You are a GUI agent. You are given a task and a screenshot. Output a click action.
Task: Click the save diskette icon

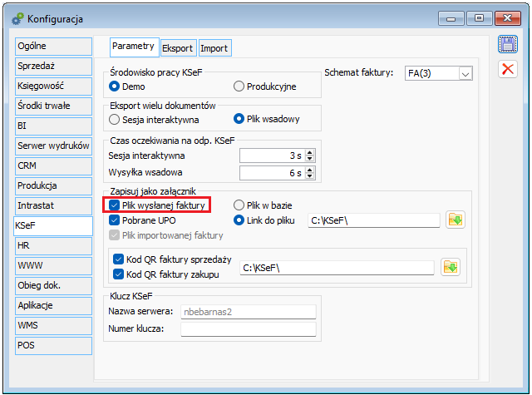pyautogui.click(x=507, y=45)
